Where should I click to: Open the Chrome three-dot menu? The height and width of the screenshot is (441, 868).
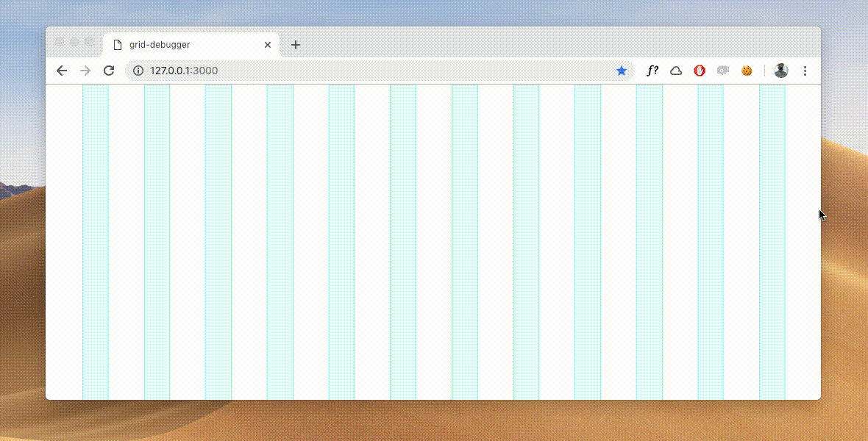point(805,71)
